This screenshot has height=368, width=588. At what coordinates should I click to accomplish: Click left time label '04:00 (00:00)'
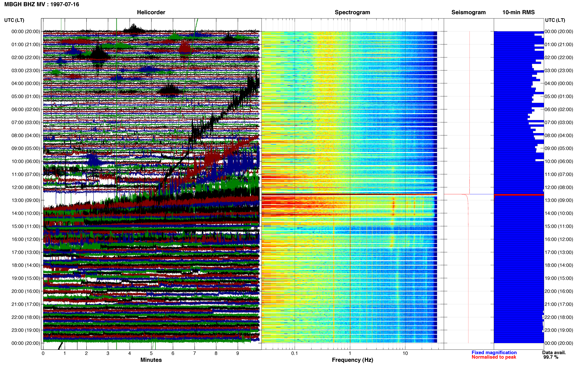[x=26, y=83]
